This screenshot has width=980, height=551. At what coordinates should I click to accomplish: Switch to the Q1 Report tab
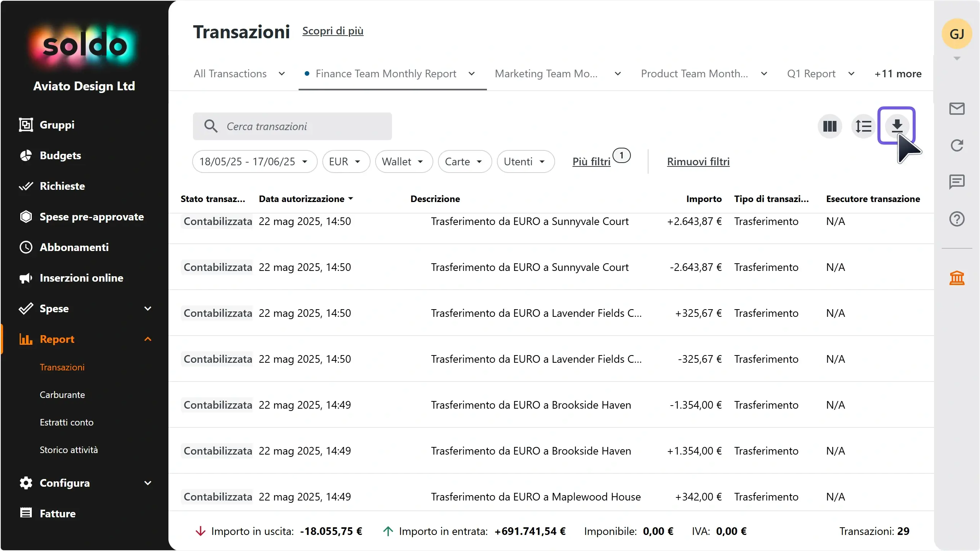(x=811, y=73)
